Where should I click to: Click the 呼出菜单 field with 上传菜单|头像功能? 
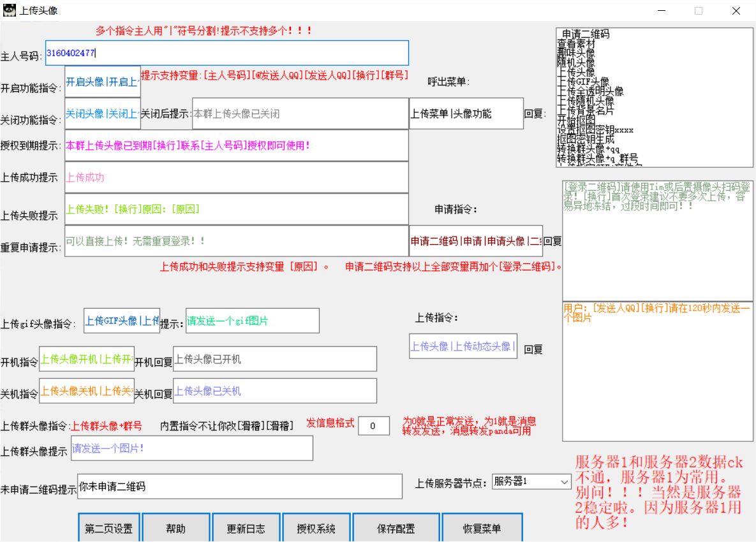click(x=466, y=114)
